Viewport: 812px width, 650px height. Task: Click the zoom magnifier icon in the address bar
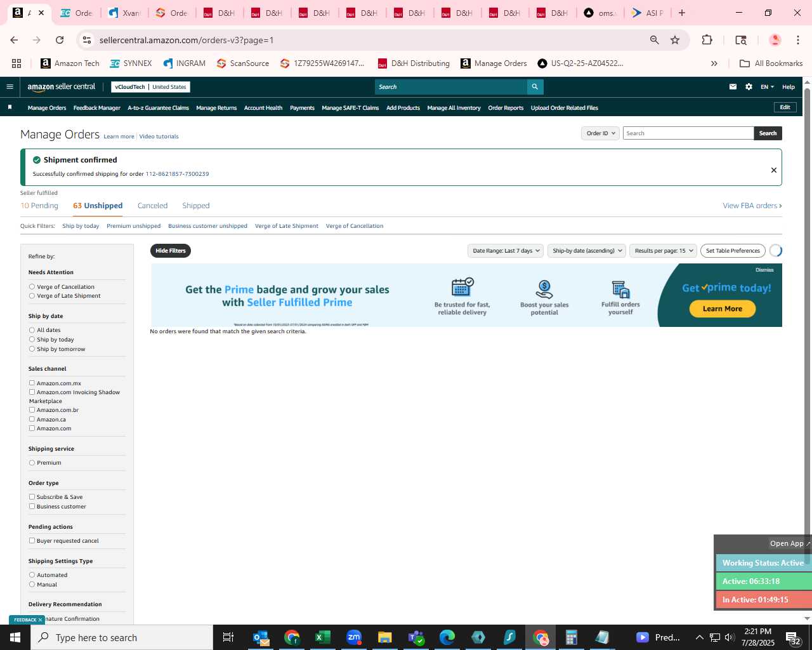654,40
